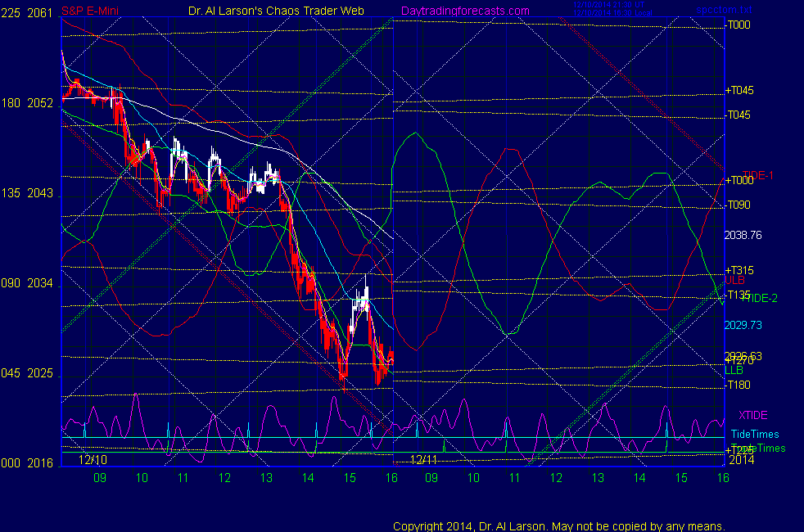Click the Daytradingforecasts.com link in header
This screenshot has width=804, height=532.
pos(465,11)
